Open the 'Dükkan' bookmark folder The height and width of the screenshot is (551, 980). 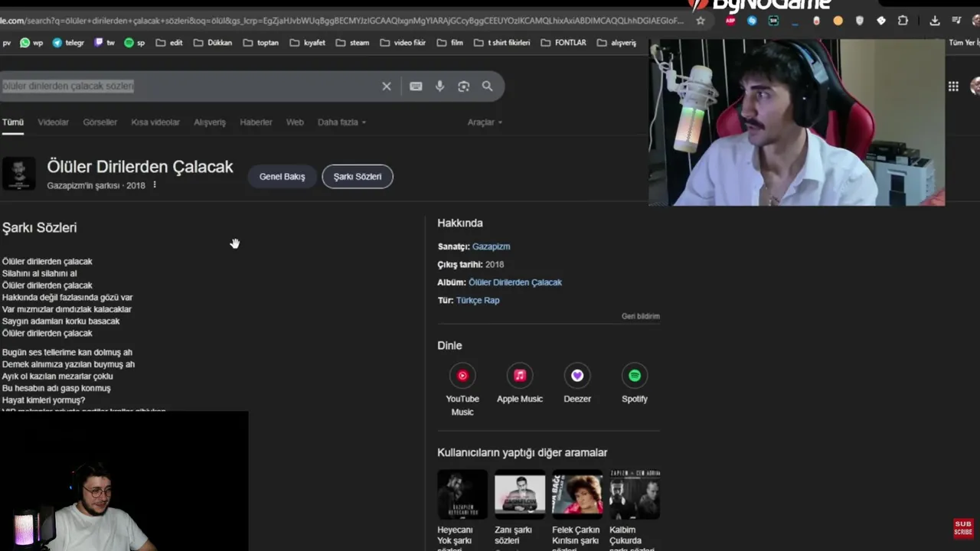point(212,43)
